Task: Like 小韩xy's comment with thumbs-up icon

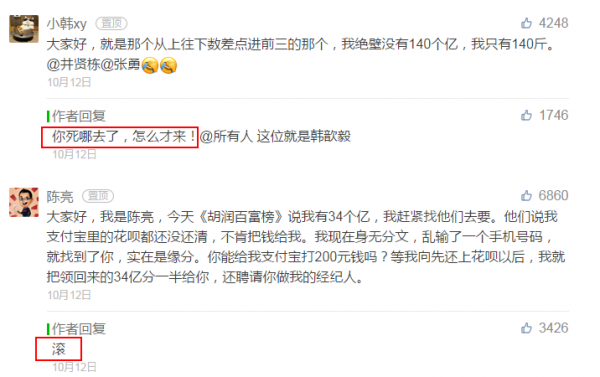Action: pos(526,23)
